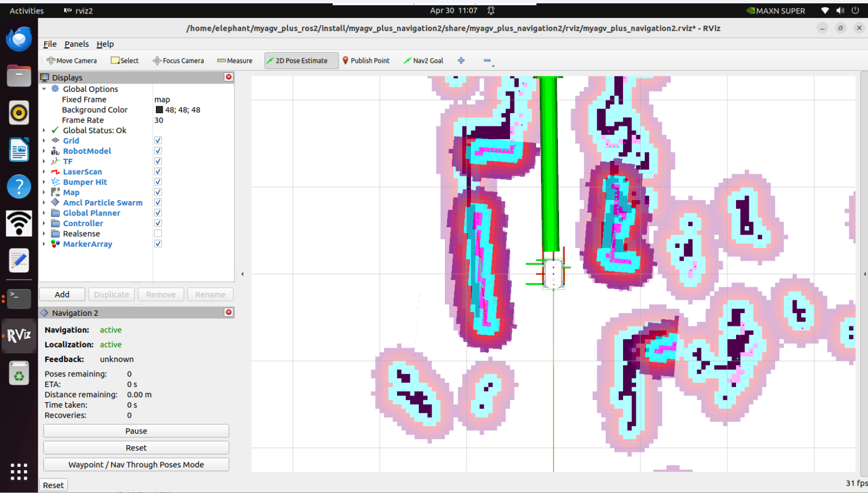The image size is (868, 493).
Task: Close the Displays panel
Action: (228, 77)
